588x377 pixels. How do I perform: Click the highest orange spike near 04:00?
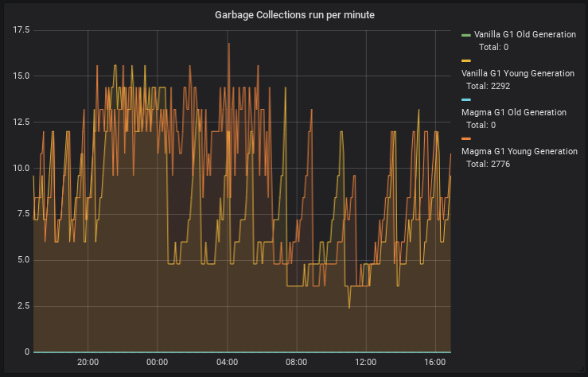tap(228, 44)
